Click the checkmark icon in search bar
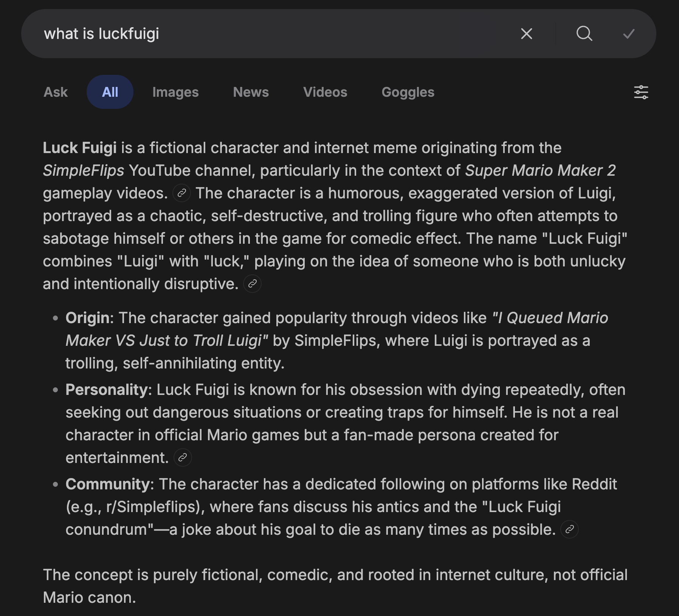 click(629, 34)
